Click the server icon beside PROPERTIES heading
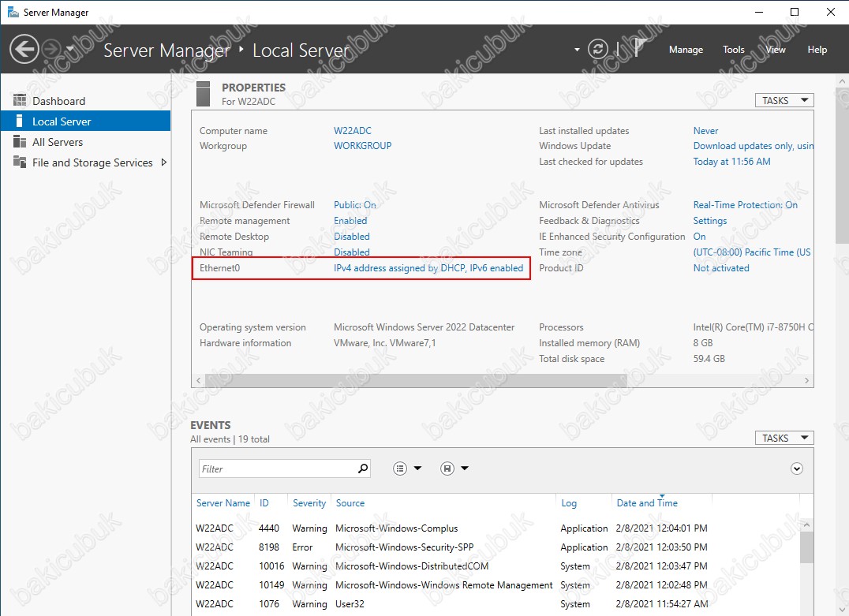 (203, 94)
